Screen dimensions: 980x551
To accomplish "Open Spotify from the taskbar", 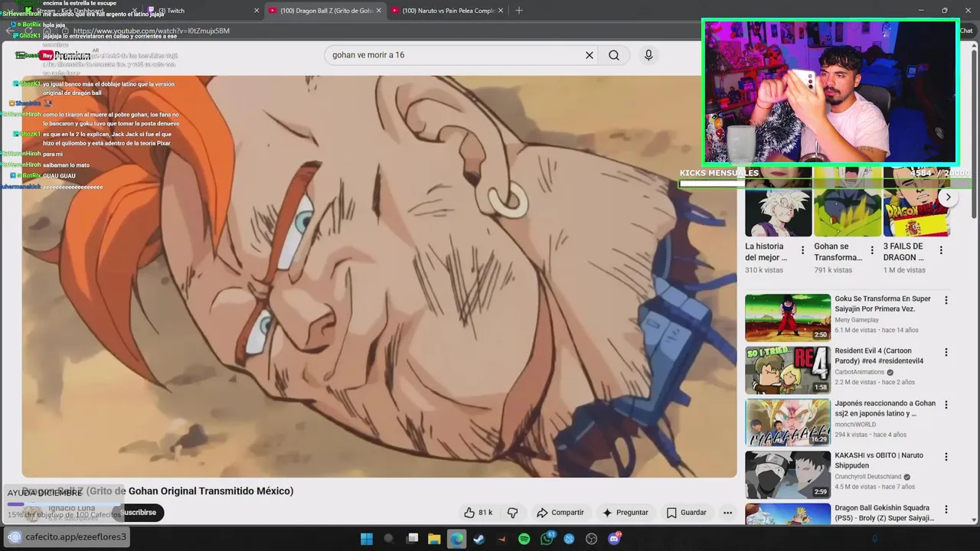I will click(x=524, y=539).
